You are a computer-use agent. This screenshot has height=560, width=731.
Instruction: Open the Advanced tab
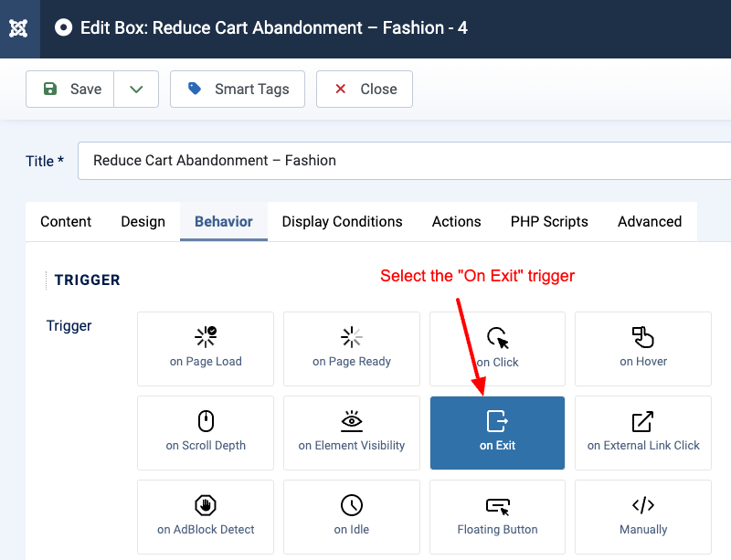tap(650, 221)
